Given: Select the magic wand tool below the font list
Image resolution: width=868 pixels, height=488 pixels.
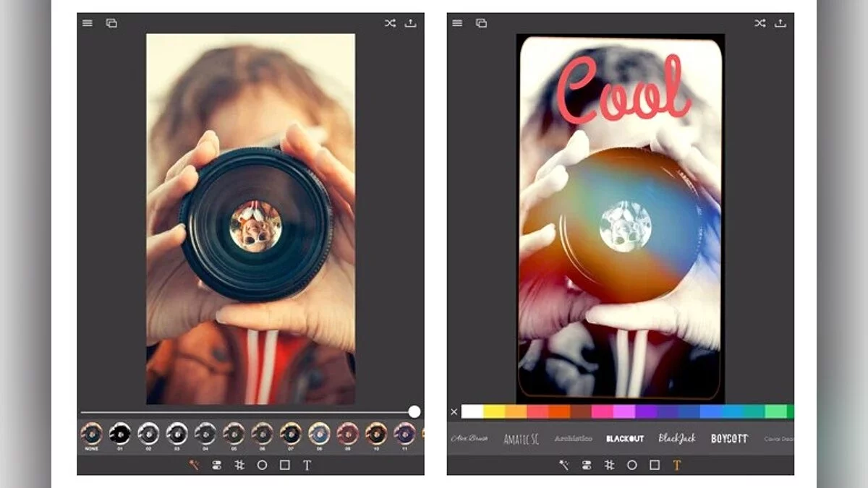Looking at the screenshot, I should [563, 466].
